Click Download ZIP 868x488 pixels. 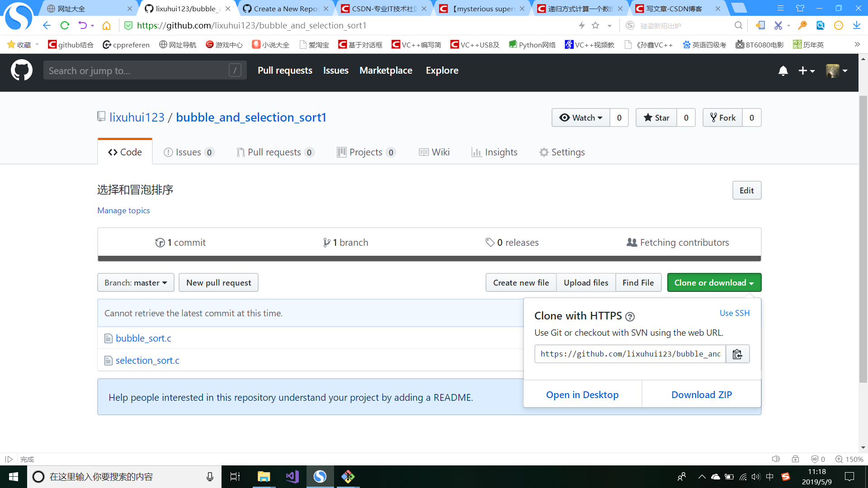click(701, 394)
